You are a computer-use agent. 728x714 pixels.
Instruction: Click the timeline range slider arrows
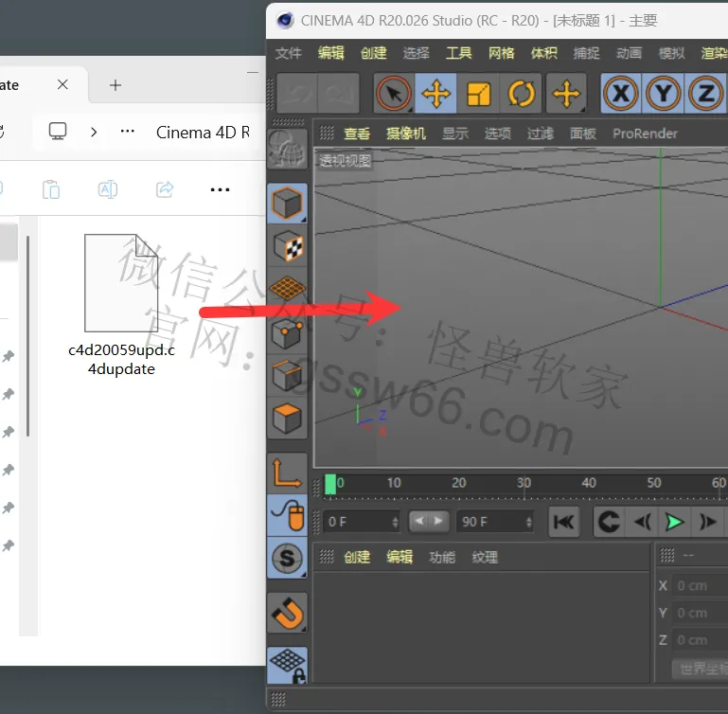tap(429, 521)
